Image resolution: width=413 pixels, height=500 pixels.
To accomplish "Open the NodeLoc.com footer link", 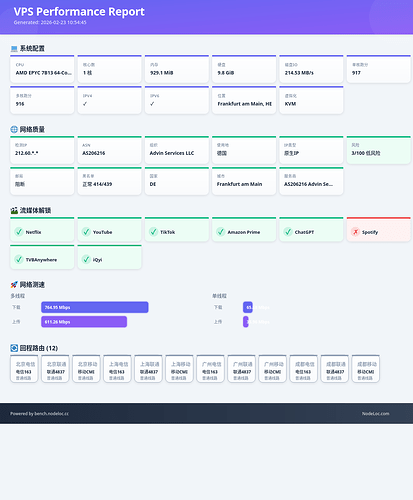I will tap(375, 414).
